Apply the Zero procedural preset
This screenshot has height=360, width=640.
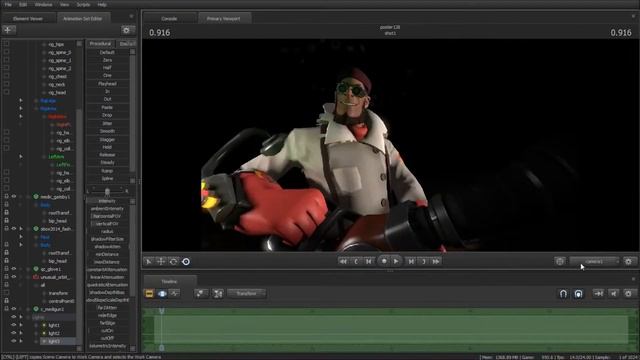[107, 60]
